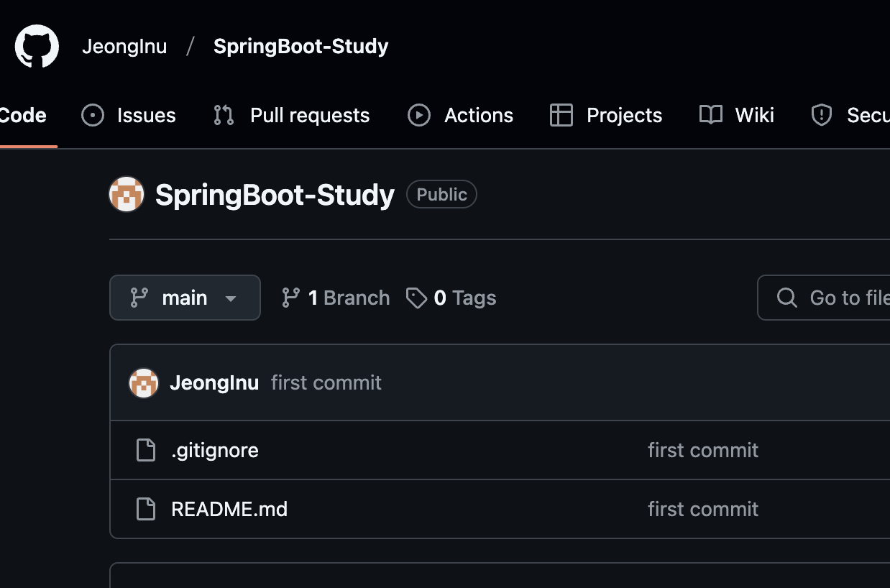
Task: Click the branch dropdown caret arrow
Action: coord(231,298)
